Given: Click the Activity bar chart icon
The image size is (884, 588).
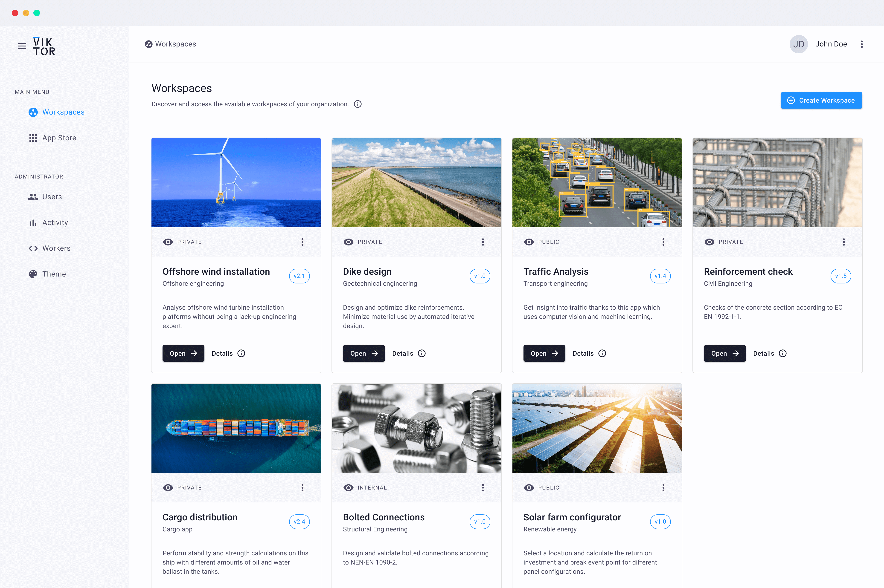Looking at the screenshot, I should click(33, 223).
